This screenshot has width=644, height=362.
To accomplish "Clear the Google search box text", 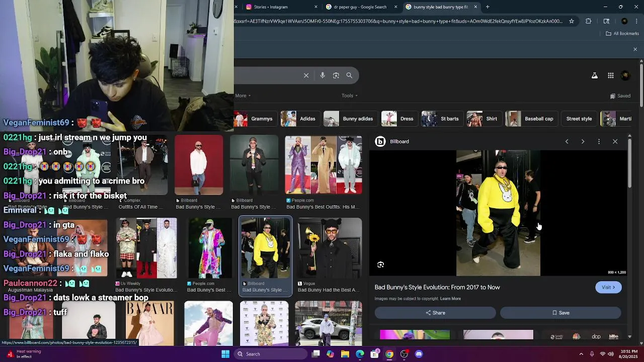I will pyautogui.click(x=306, y=75).
